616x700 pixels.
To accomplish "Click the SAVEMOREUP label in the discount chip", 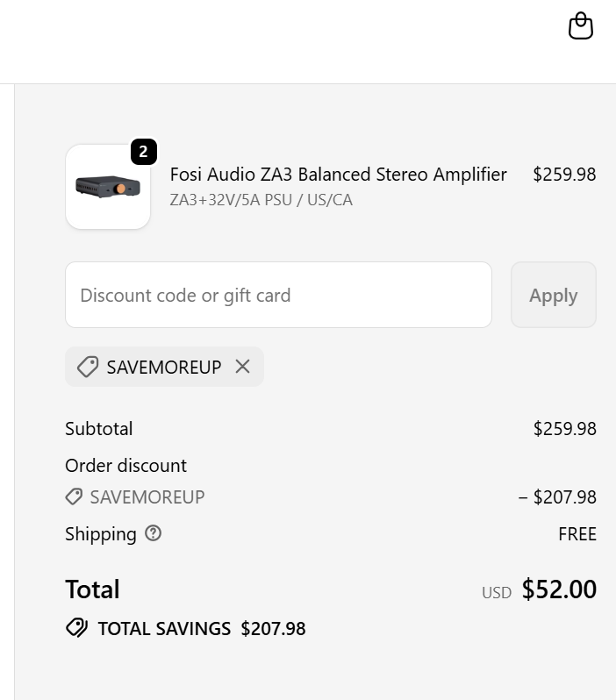I will pos(164,367).
